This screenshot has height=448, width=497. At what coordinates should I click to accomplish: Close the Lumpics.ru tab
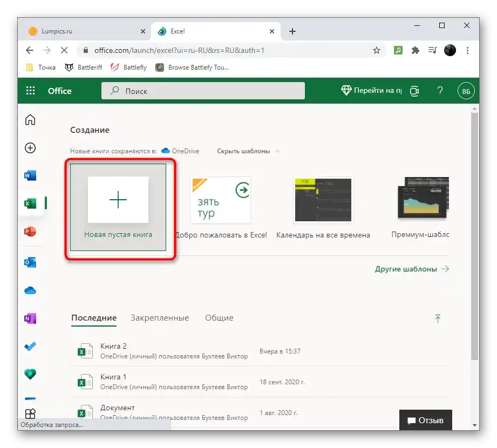(142, 31)
